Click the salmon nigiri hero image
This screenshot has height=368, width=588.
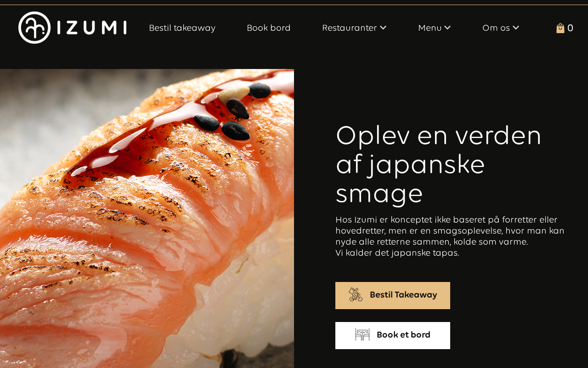[x=147, y=218]
